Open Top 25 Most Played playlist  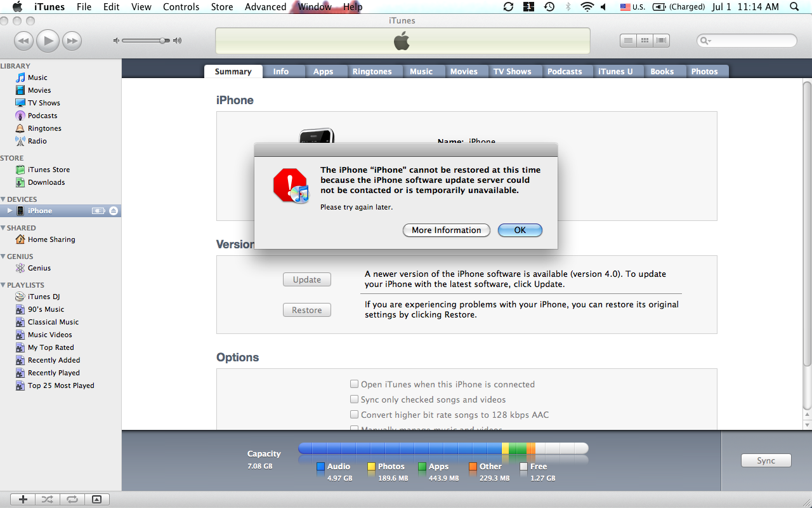(x=61, y=385)
